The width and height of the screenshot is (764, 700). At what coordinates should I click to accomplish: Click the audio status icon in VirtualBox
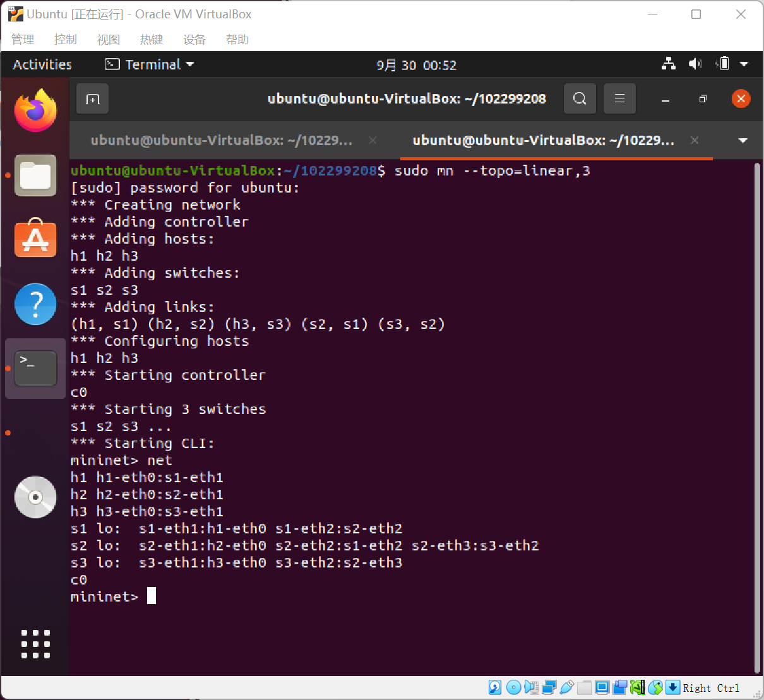531,687
